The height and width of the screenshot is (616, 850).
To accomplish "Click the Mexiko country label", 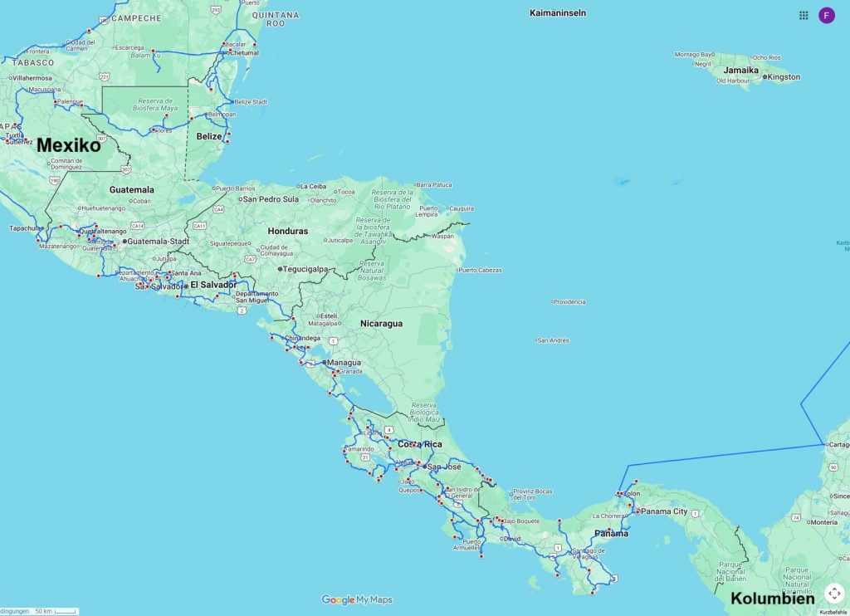I will [x=68, y=146].
